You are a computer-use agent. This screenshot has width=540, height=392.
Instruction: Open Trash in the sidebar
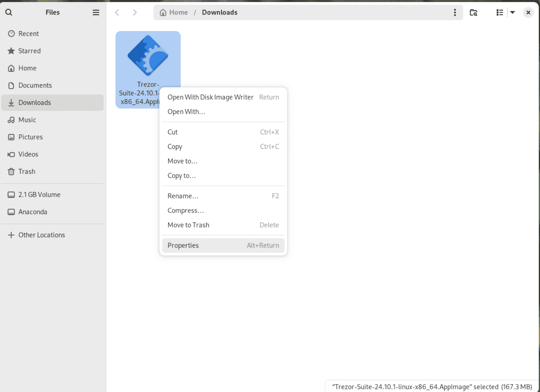click(x=53, y=172)
